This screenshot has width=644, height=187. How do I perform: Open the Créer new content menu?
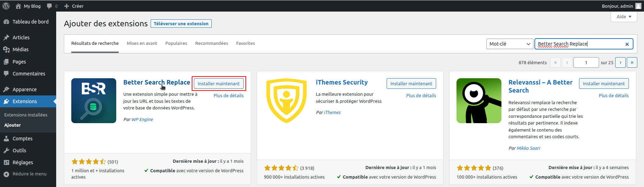[x=74, y=6]
